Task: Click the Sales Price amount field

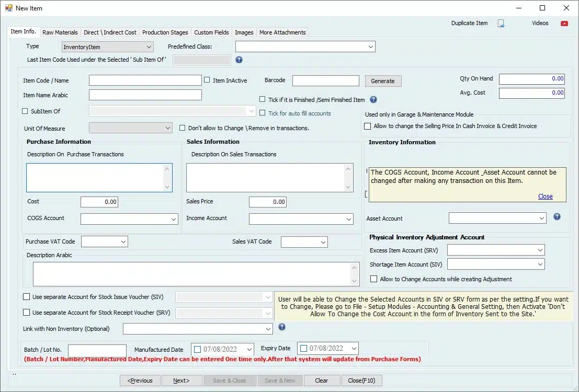Action: 268,202
